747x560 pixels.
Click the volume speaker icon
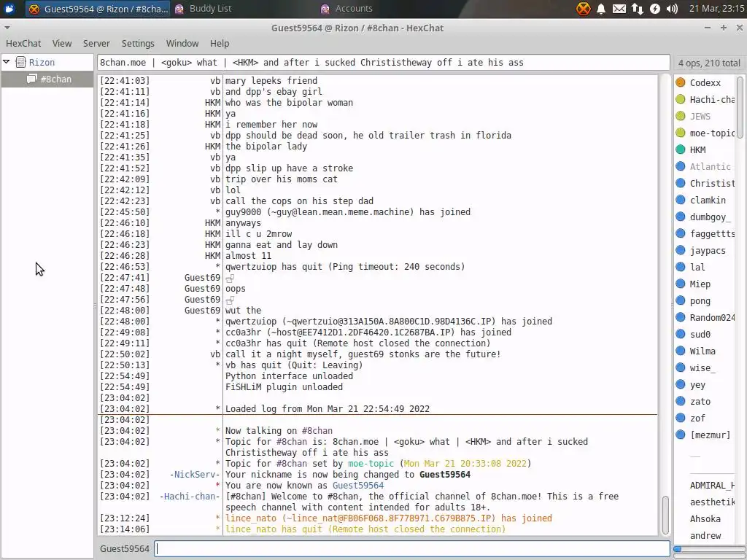pyautogui.click(x=672, y=9)
